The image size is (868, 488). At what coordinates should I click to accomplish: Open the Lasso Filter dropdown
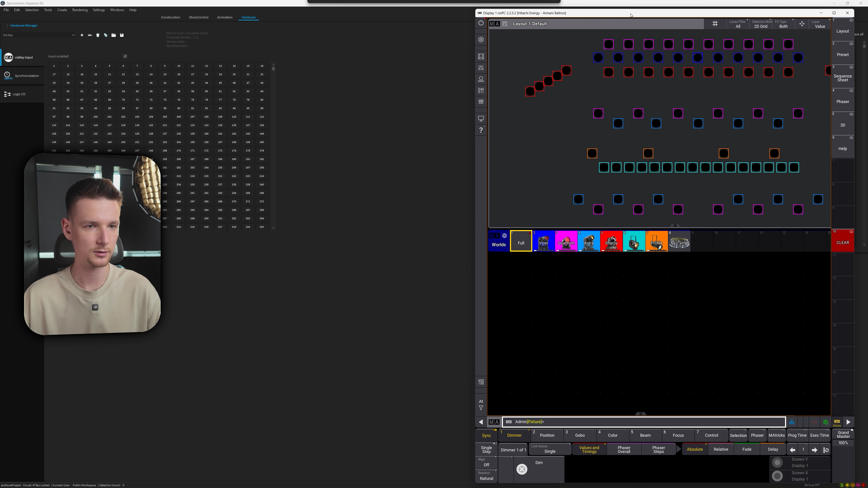tap(738, 24)
